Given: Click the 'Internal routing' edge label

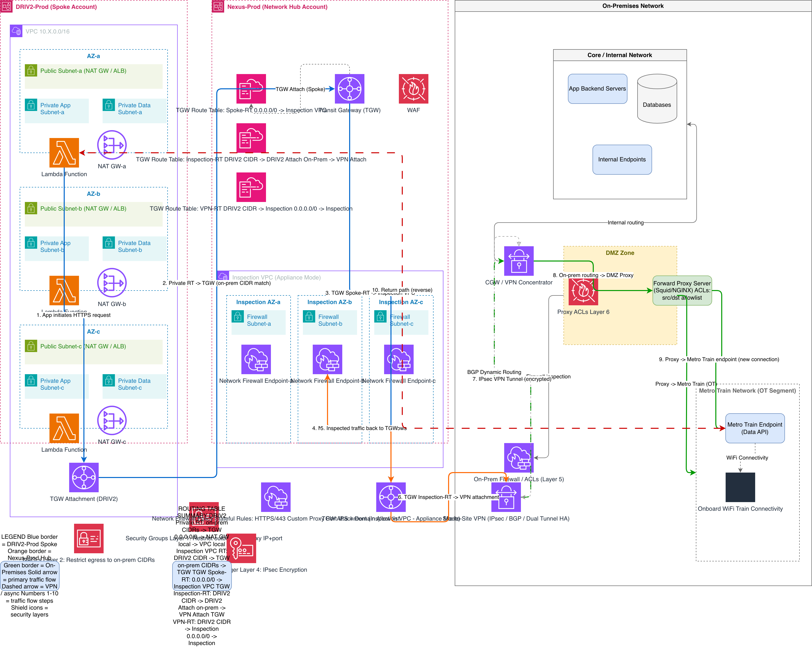Looking at the screenshot, I should click(x=625, y=223).
